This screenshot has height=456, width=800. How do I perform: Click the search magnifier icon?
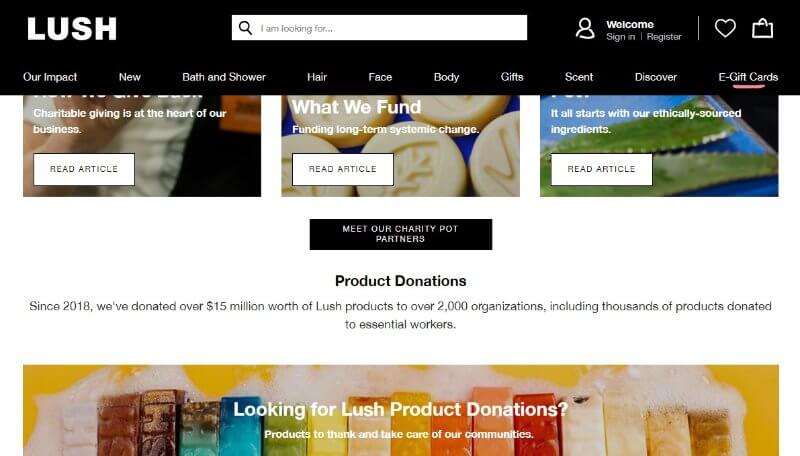coord(245,28)
